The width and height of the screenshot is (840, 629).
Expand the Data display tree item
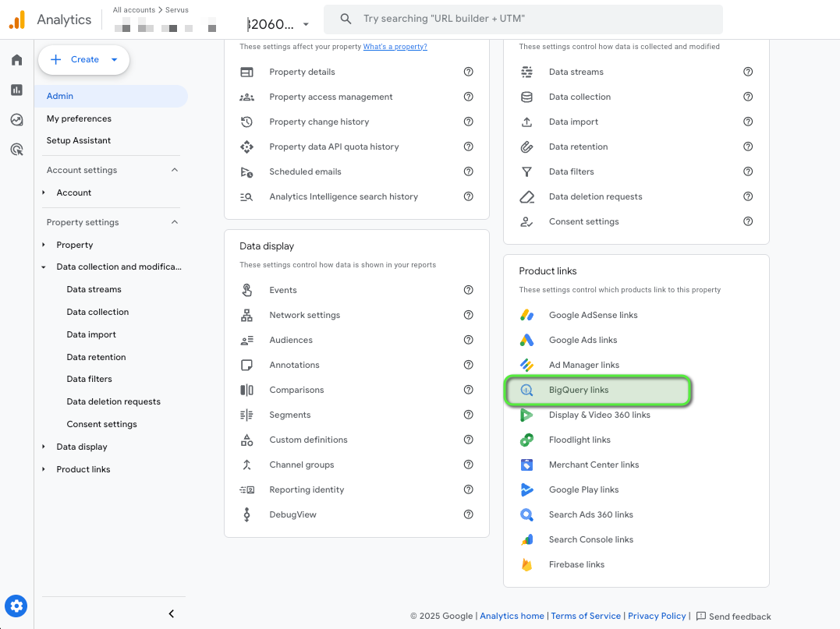[x=44, y=447]
